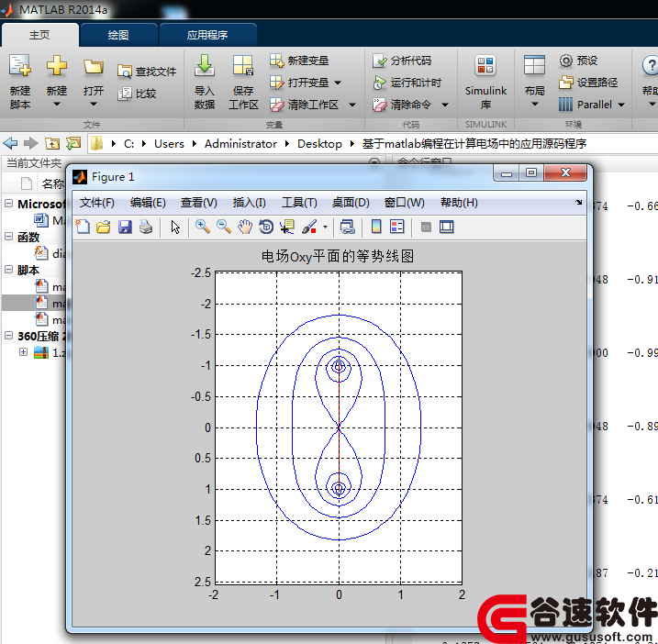This screenshot has height=644, width=658.
Task: Expand the 1.z archive item
Action: (x=24, y=352)
